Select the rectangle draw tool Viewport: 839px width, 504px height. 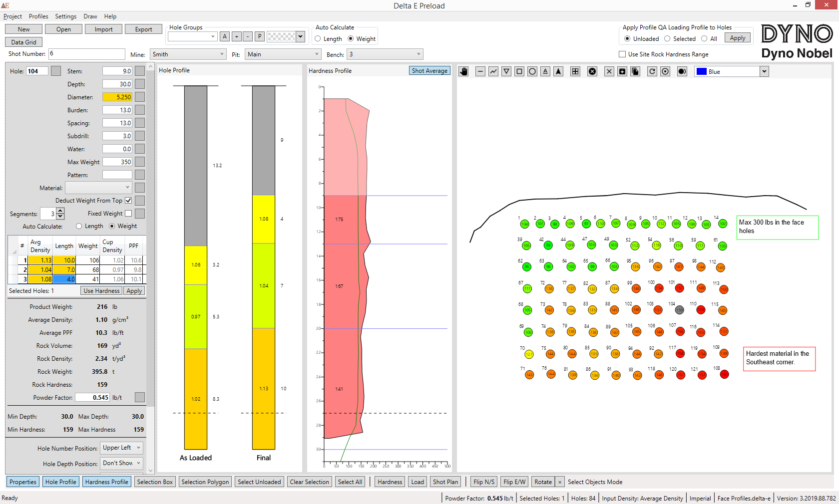coord(519,71)
